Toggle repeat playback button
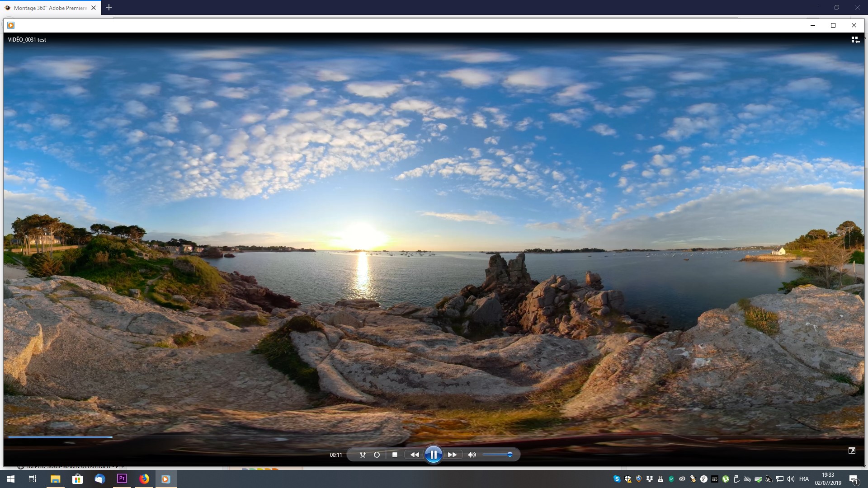 (377, 455)
